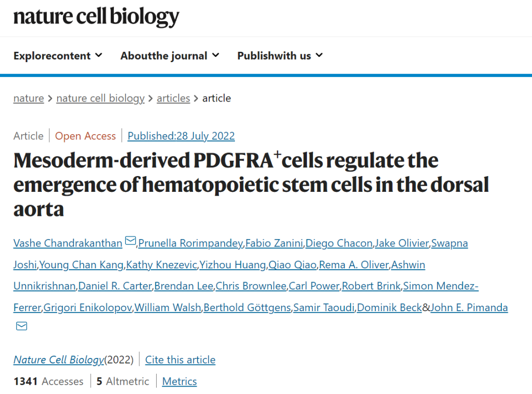The height and width of the screenshot is (394, 532).
Task: Open the Metrics page
Action: coord(179,381)
